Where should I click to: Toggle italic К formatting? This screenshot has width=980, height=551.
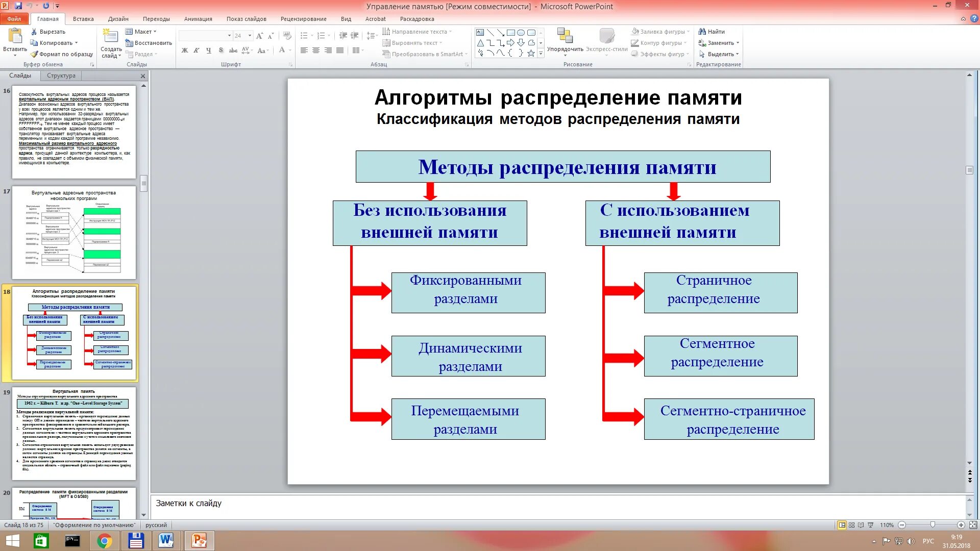point(197,51)
